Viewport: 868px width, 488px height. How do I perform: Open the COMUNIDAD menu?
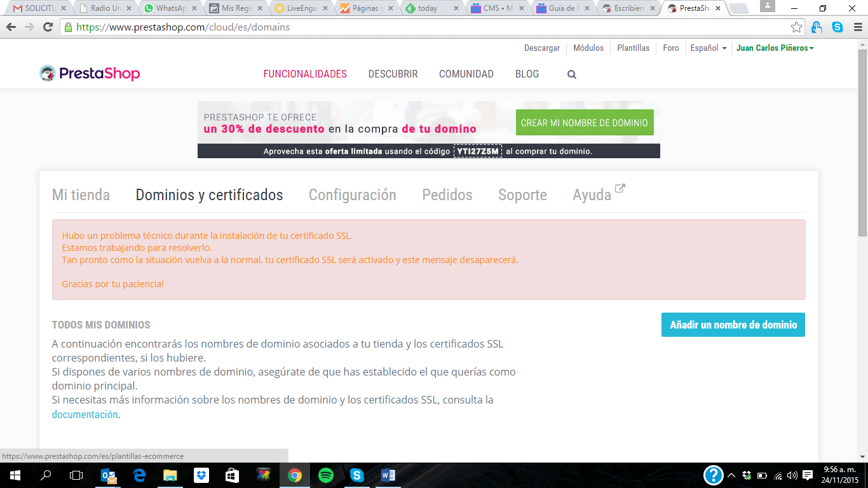point(466,74)
